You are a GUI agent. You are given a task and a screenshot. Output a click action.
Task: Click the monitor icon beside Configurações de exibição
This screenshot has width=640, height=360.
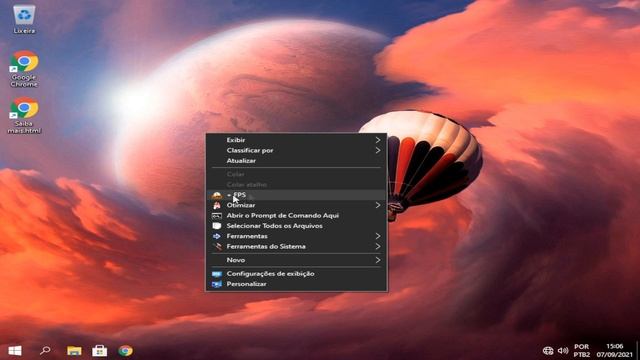217,274
